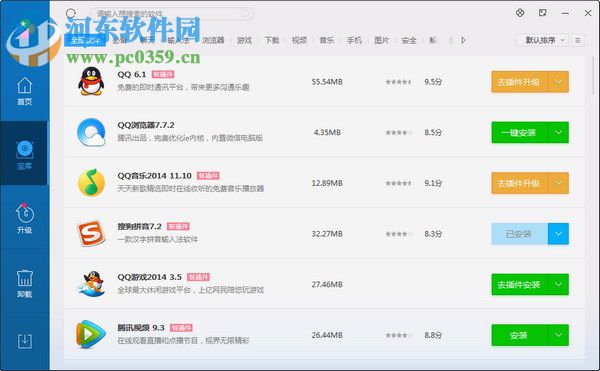Expand dropdown arrow on QQ浏览器 一键安装 button

click(558, 132)
